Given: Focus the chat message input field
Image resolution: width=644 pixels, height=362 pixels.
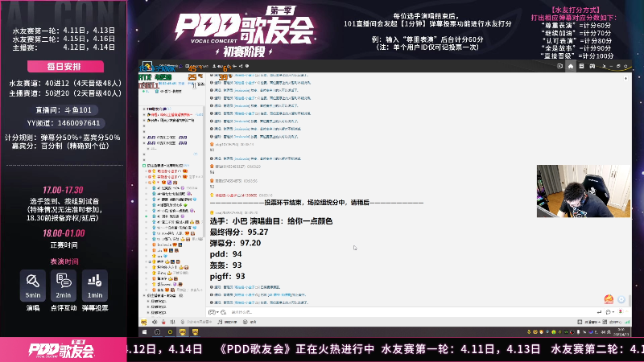Looking at the screenshot, I should coord(411,312).
